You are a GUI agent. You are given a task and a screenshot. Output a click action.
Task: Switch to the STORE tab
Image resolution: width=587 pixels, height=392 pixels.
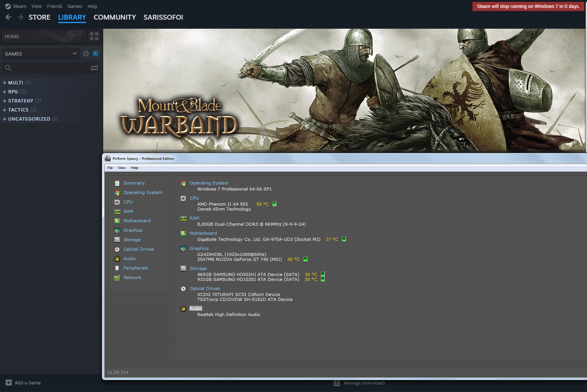tap(40, 17)
